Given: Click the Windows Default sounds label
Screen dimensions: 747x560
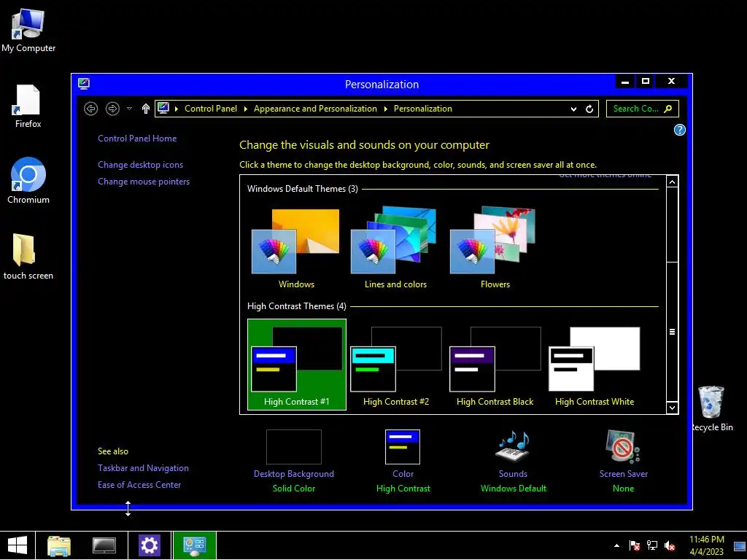Looking at the screenshot, I should pyautogui.click(x=513, y=489).
